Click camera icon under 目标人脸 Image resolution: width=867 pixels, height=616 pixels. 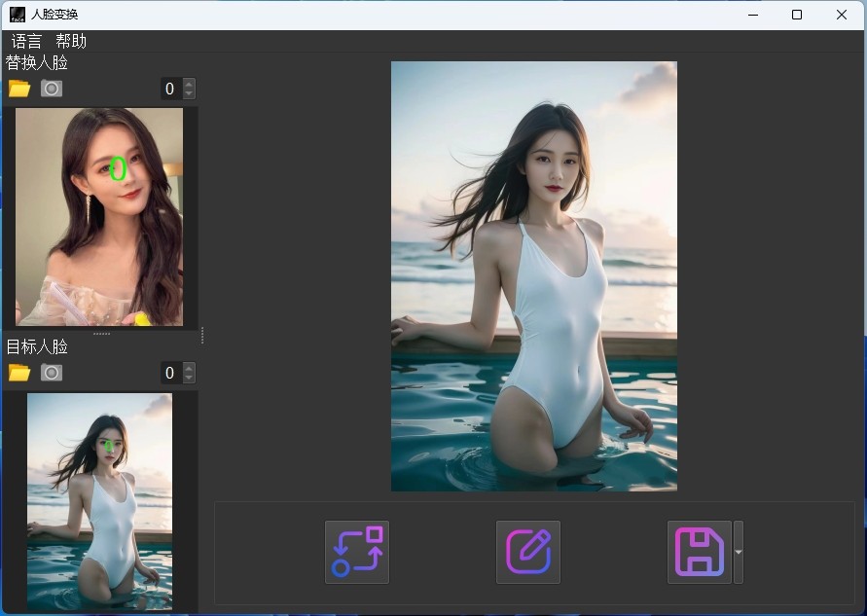[x=52, y=373]
